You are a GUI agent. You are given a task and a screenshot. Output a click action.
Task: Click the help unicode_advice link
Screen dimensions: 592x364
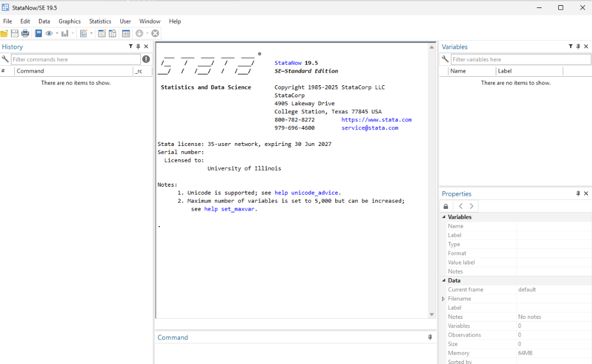306,193
